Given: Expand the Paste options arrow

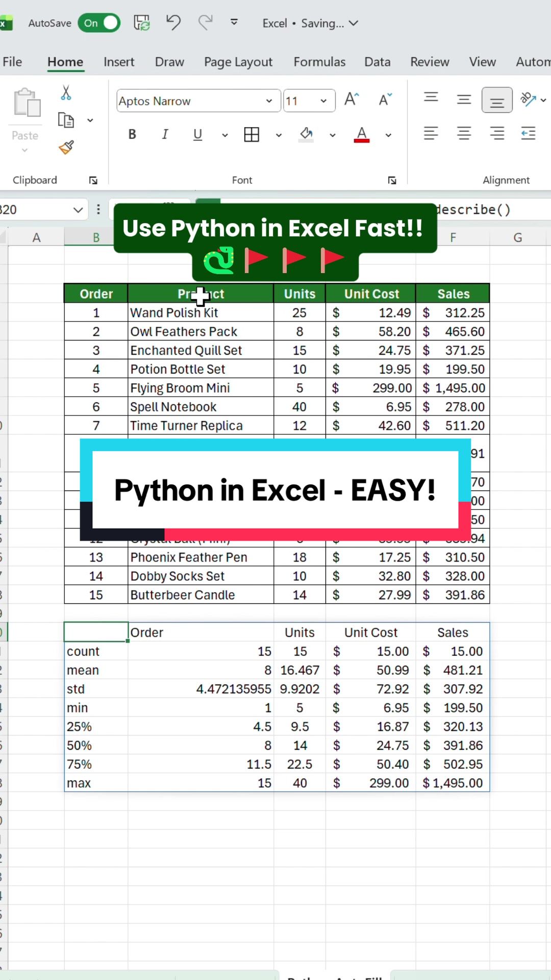Looking at the screenshot, I should [x=24, y=151].
